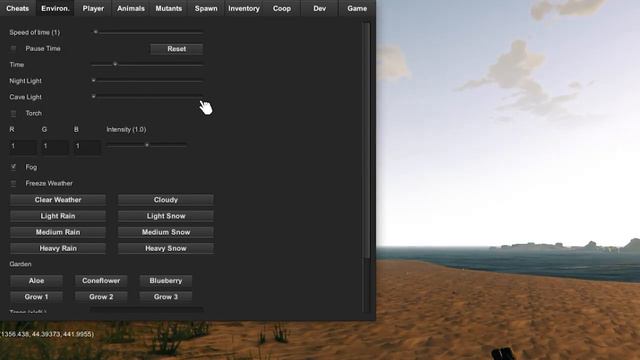Switch to the Environ. tab
Viewport: 640px width, 360px height.
point(55,8)
